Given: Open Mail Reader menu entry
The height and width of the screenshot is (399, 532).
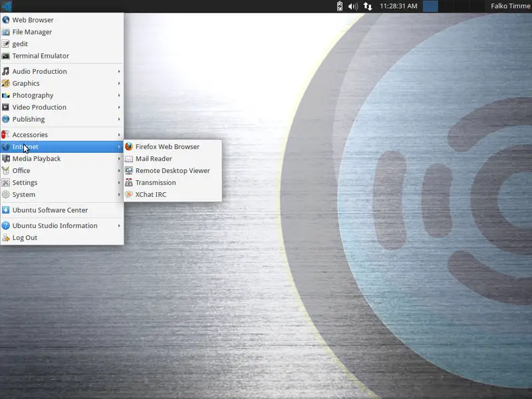Looking at the screenshot, I should pyautogui.click(x=173, y=158).
